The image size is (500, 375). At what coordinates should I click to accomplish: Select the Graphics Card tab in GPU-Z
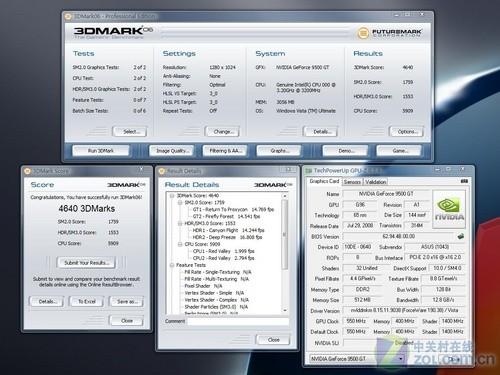coord(324,181)
